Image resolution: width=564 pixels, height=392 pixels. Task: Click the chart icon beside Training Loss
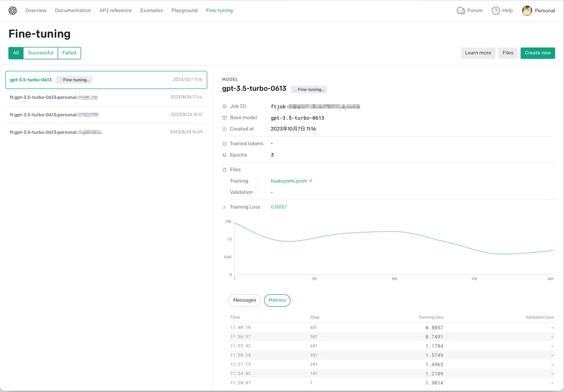225,207
